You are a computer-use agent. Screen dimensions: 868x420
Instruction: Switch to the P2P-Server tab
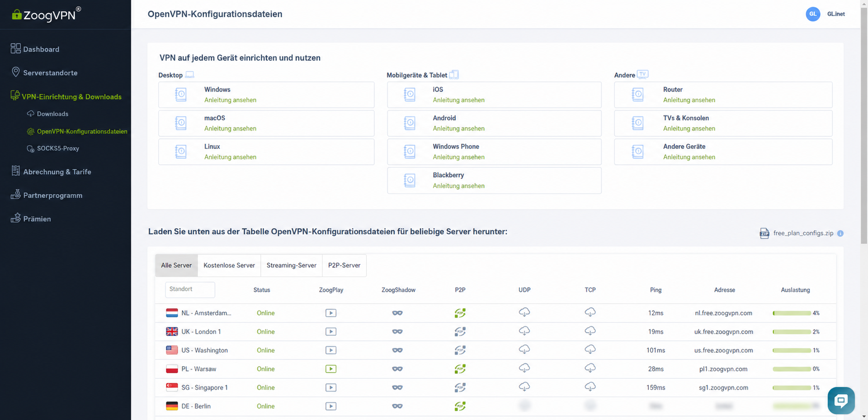[344, 266]
